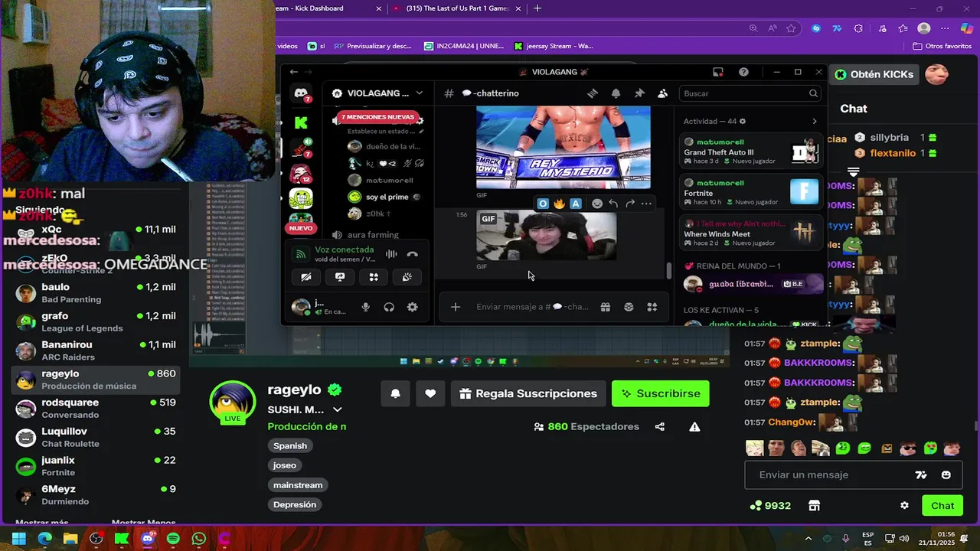Open Discord pinned messages icon

(x=639, y=93)
